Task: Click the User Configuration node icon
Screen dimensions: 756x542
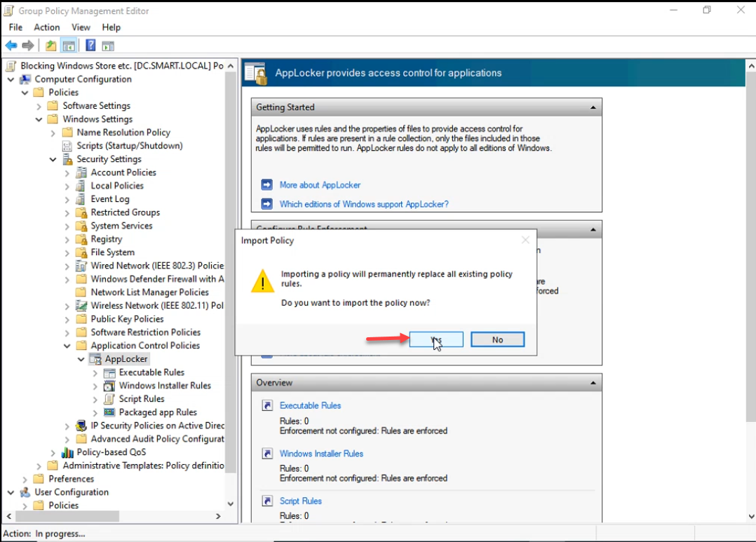Action: pos(25,492)
